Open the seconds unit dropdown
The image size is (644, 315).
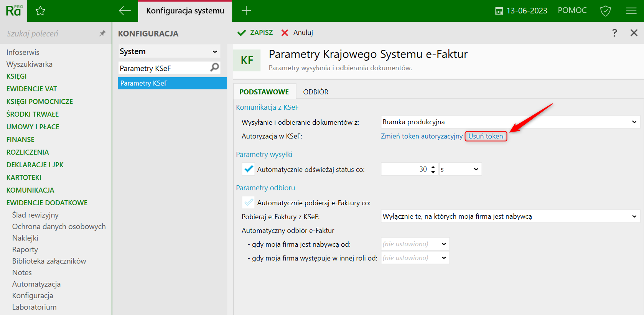(460, 169)
